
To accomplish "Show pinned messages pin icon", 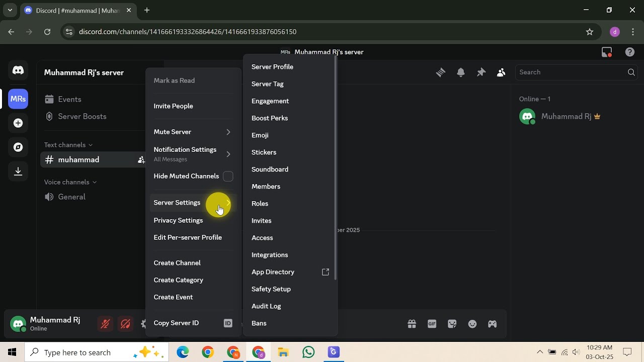I will [x=481, y=72].
